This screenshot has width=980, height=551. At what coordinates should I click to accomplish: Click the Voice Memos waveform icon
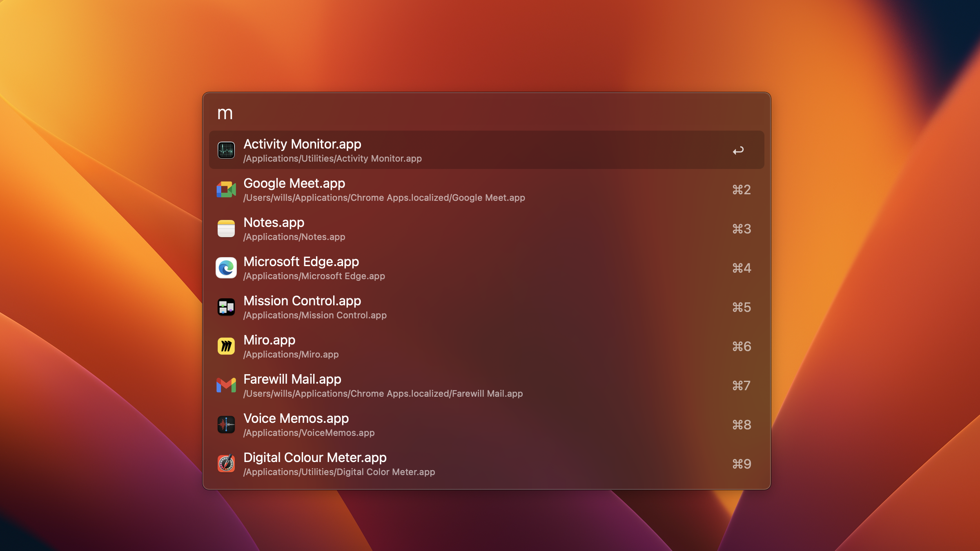(226, 424)
